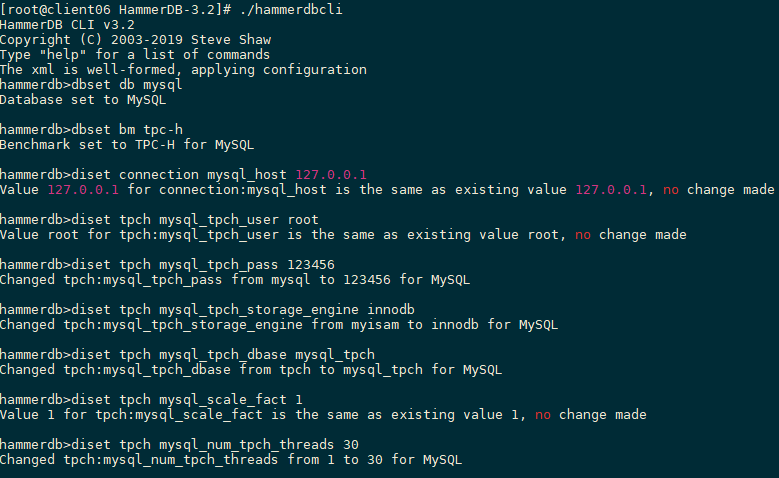Click the 'dbset db mysql' command
The height and width of the screenshot is (478, 779).
click(x=127, y=85)
